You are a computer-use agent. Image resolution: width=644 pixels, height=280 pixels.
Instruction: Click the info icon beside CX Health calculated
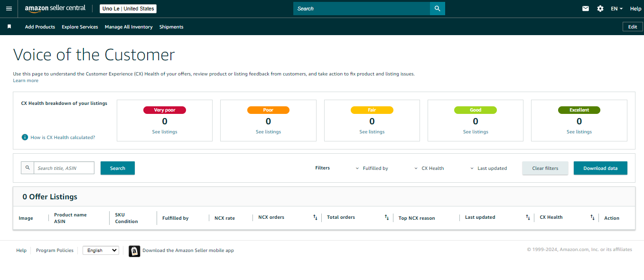25,137
